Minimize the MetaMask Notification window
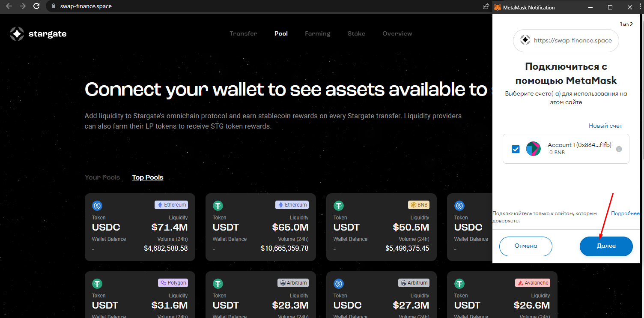Viewport: 644px width, 318px height. click(x=591, y=7)
